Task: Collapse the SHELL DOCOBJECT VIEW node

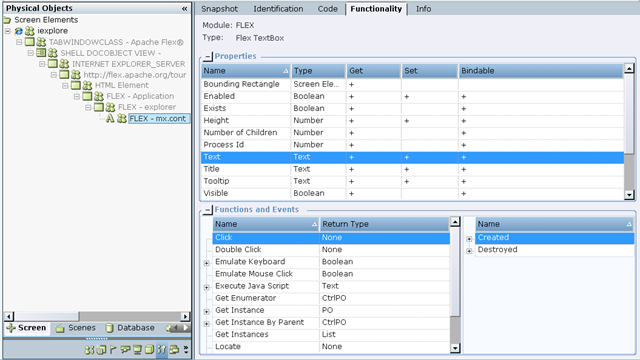Action: [31, 53]
